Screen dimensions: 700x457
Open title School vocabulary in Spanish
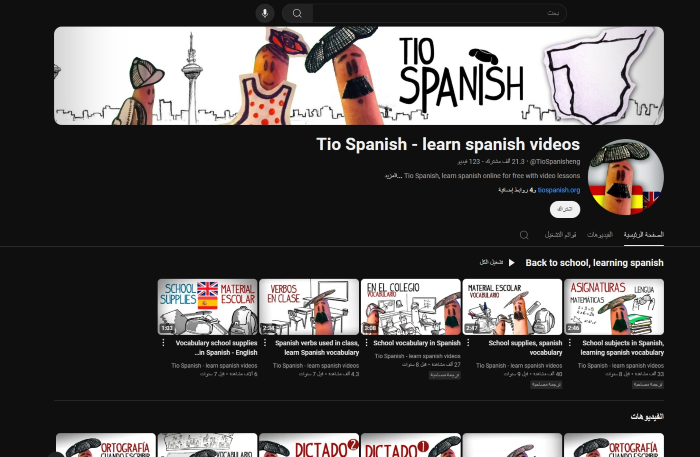click(x=417, y=343)
